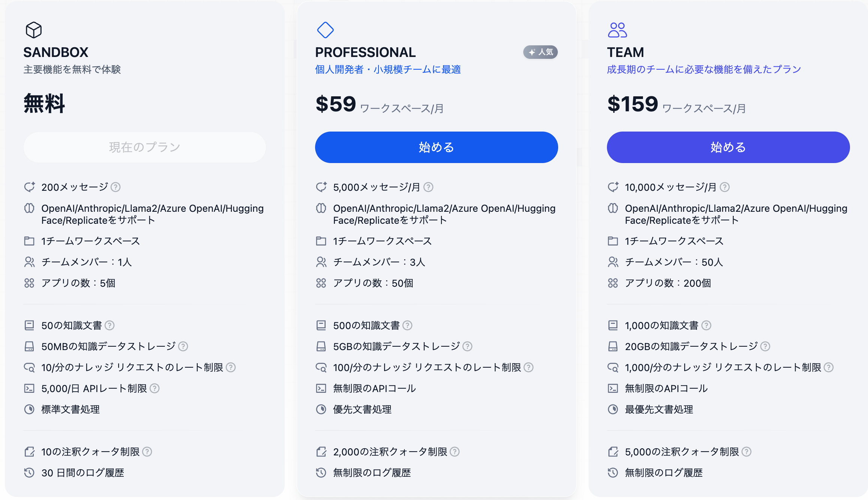Open the help tooltip next to 50MBの知識データストレージ
Viewport: 868px width, 500px height.
click(183, 346)
